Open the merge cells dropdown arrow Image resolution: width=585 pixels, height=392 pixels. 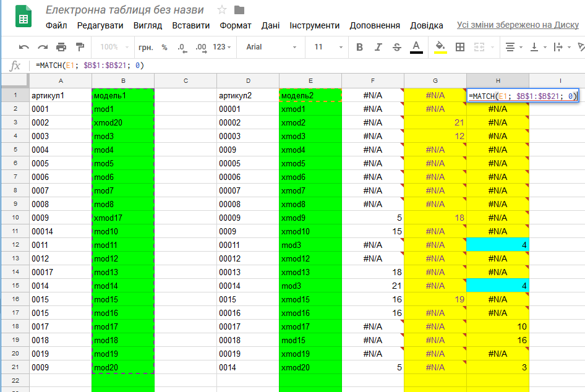(x=492, y=48)
